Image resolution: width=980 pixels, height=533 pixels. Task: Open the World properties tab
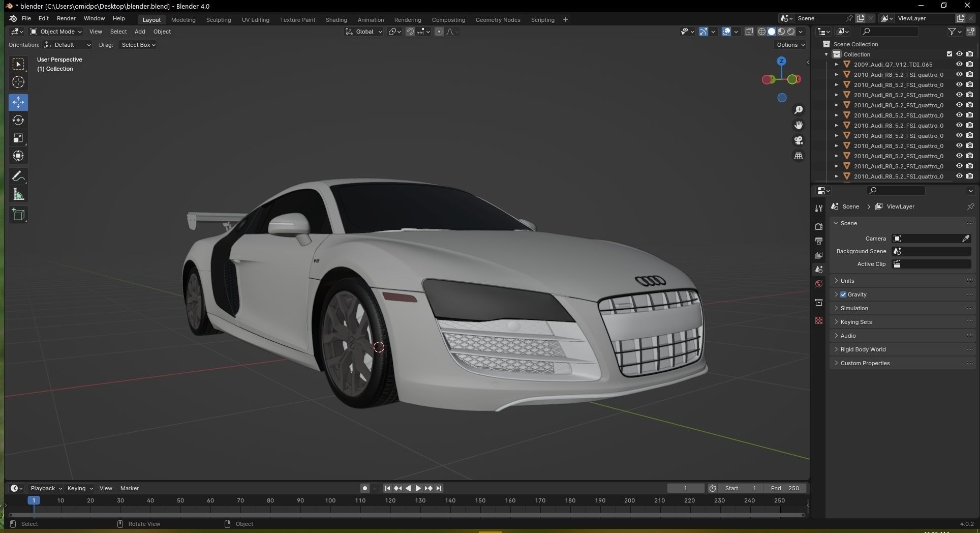pos(819,284)
